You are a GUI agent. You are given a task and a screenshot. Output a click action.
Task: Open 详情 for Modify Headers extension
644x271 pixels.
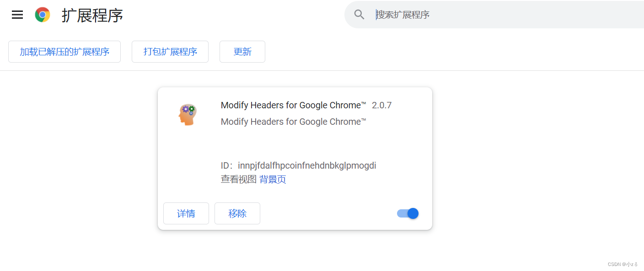(186, 213)
